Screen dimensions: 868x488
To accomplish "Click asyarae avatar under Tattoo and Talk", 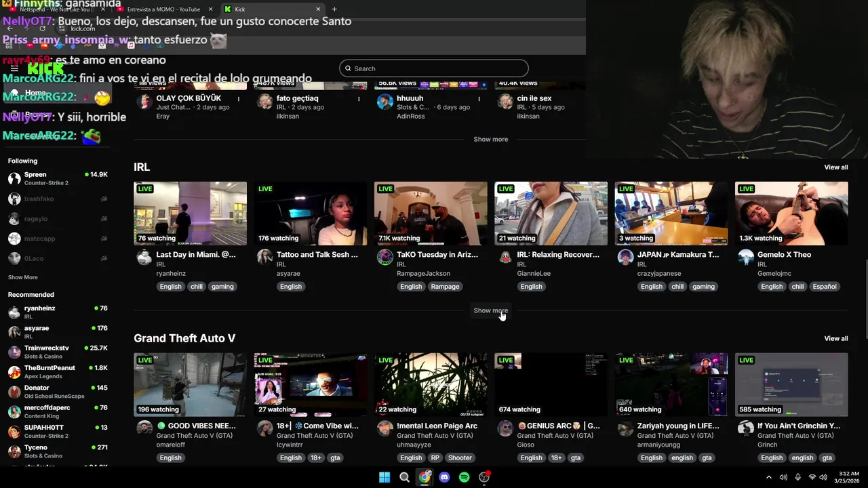I will pos(264,258).
